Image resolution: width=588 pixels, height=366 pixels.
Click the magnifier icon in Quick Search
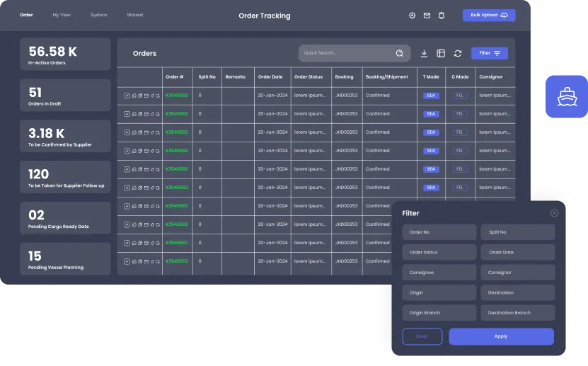tap(400, 53)
